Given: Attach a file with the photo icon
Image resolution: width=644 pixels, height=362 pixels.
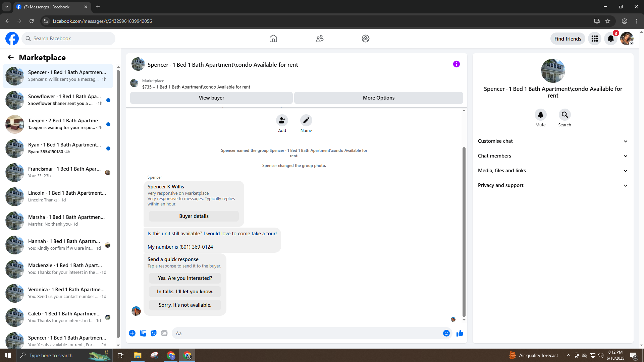Looking at the screenshot, I should coord(143,333).
